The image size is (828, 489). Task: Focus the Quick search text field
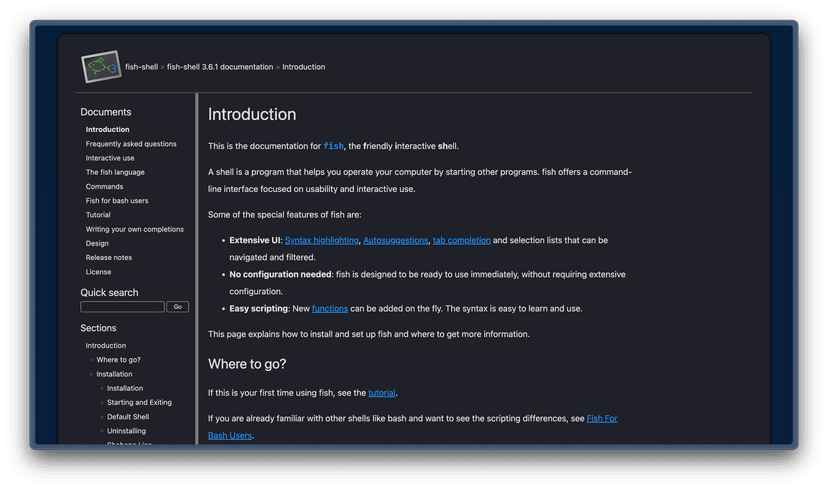point(122,307)
